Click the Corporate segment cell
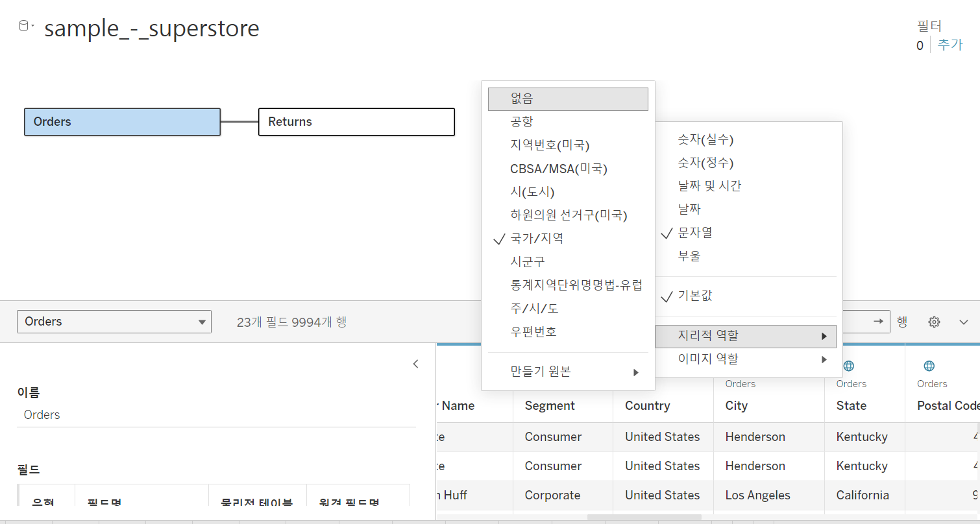 pos(563,495)
